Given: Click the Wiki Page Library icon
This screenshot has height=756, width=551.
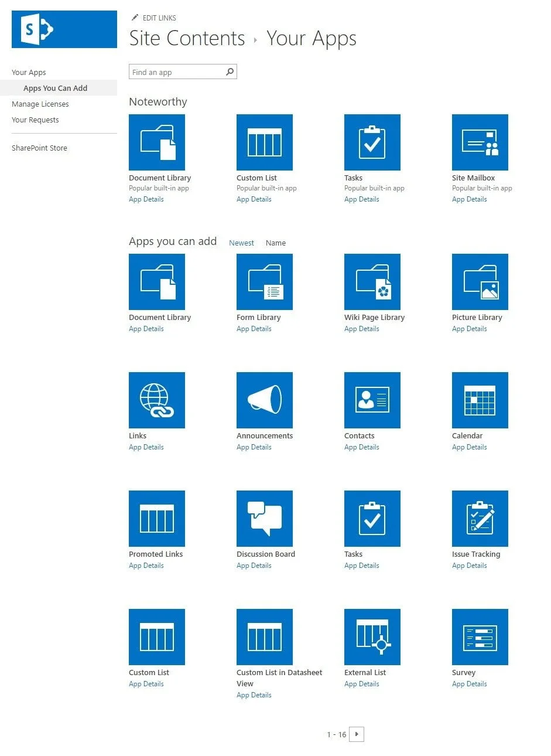Looking at the screenshot, I should [372, 282].
